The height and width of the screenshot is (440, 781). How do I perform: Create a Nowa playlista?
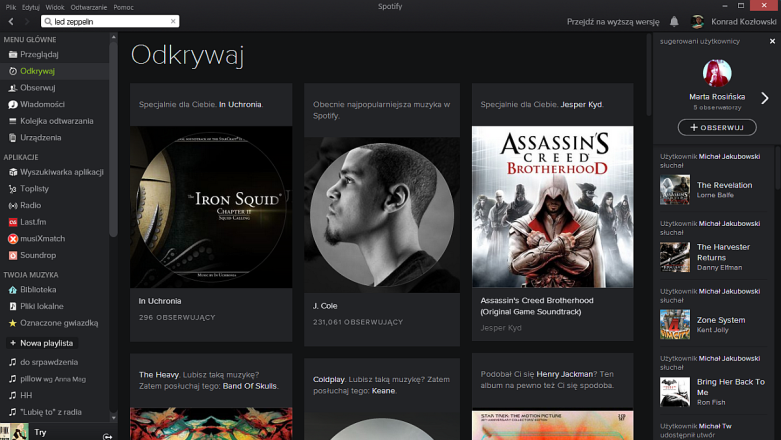pyautogui.click(x=42, y=343)
